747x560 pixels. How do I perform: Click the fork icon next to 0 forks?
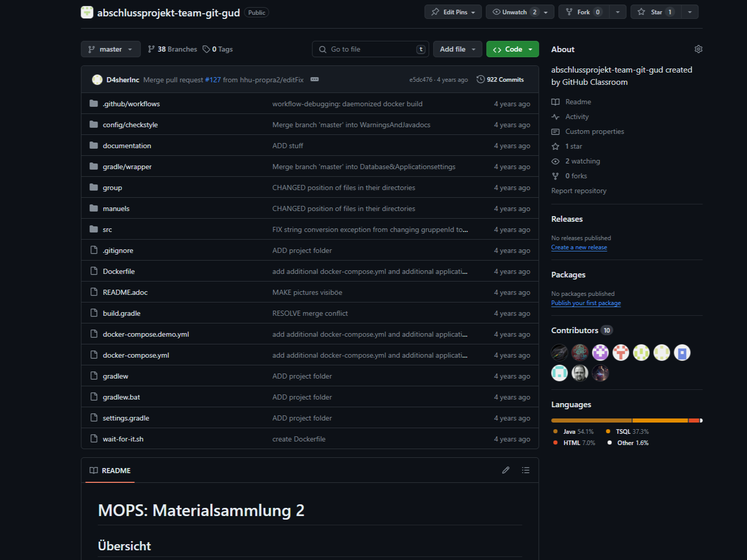[555, 176]
